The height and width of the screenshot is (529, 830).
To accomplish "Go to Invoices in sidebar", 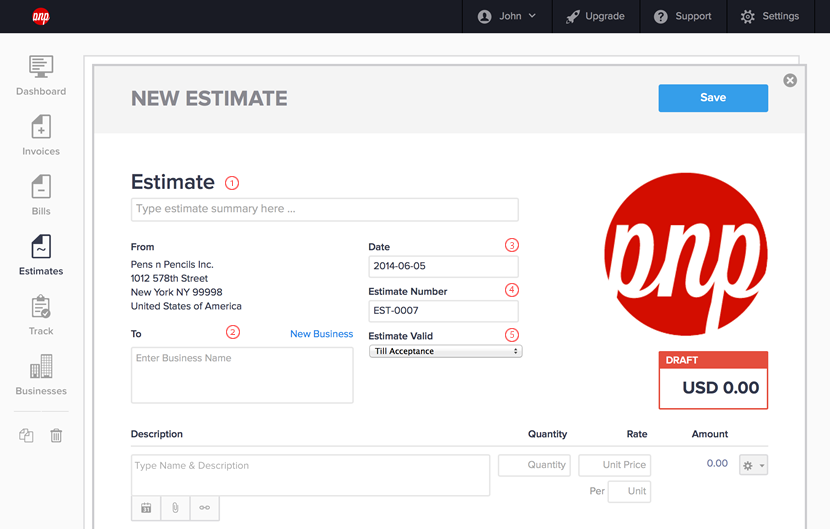I will [x=41, y=136].
